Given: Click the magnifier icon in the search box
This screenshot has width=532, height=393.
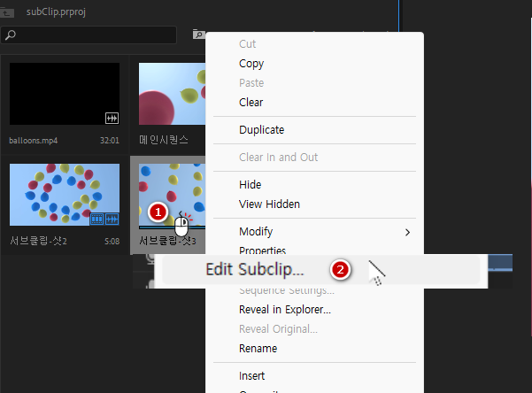Looking at the screenshot, I should click(x=11, y=35).
